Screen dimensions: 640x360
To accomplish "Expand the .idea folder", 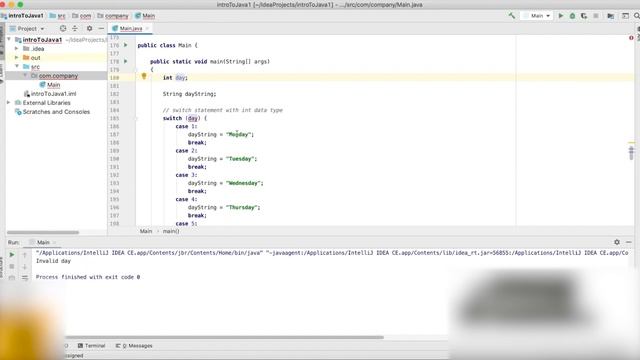I will [17, 49].
